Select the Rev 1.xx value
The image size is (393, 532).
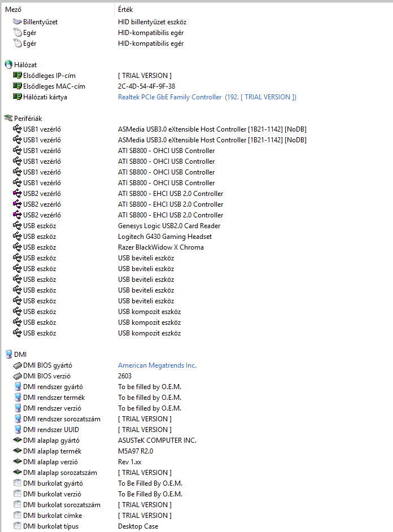pos(130,462)
